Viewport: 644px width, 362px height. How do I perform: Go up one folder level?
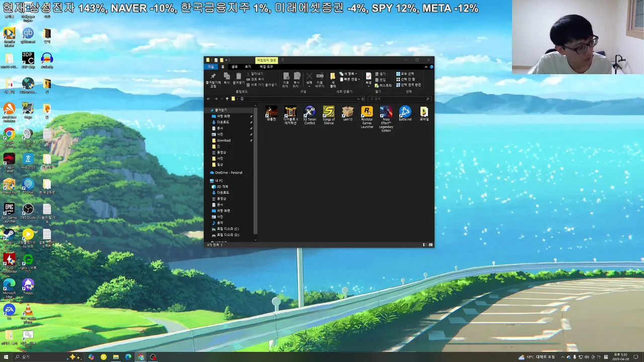pyautogui.click(x=227, y=99)
